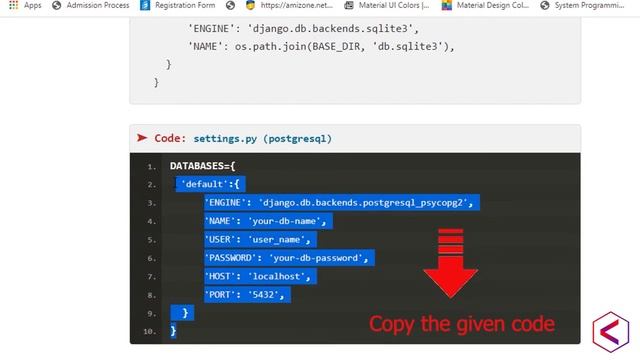Click the Registration Form bookmark icon
The width and height of the screenshot is (640, 360).
point(145,5)
